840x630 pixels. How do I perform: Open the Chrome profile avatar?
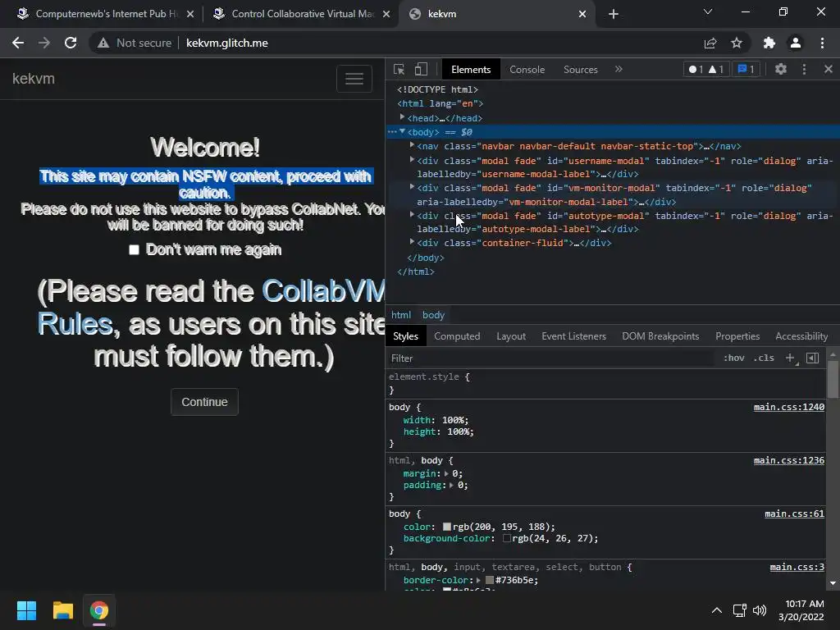tap(796, 43)
